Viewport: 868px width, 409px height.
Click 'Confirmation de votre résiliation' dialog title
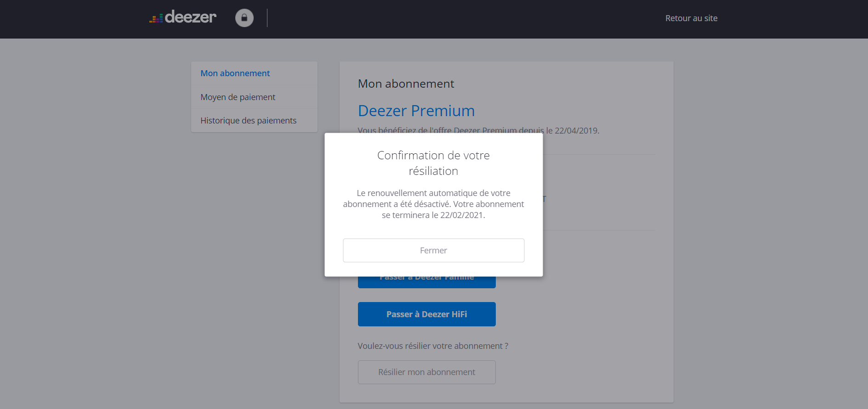pyautogui.click(x=433, y=163)
